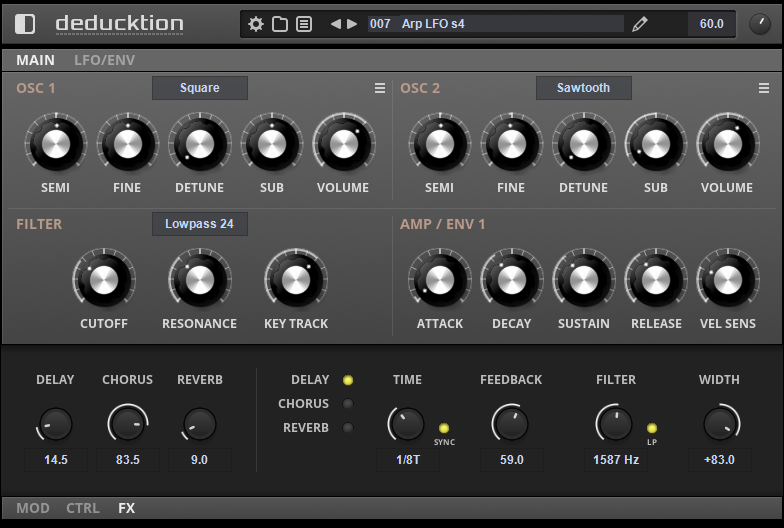Click the envelope DECAY knob
The width and height of the screenshot is (784, 528).
[512, 280]
